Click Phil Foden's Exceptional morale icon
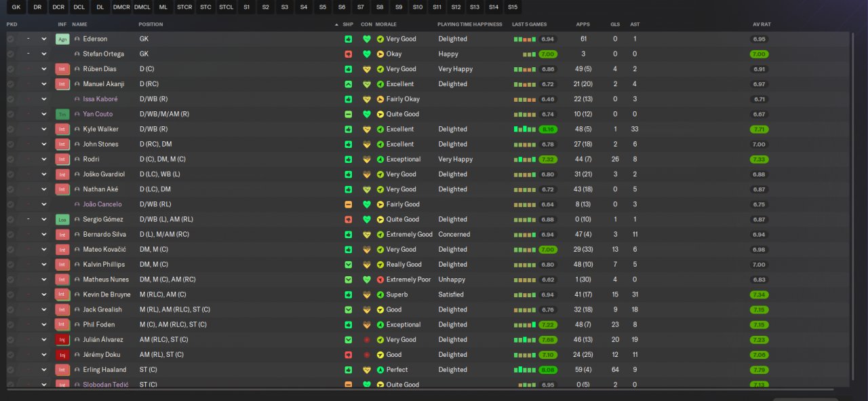The height and width of the screenshot is (401, 868). [x=380, y=324]
